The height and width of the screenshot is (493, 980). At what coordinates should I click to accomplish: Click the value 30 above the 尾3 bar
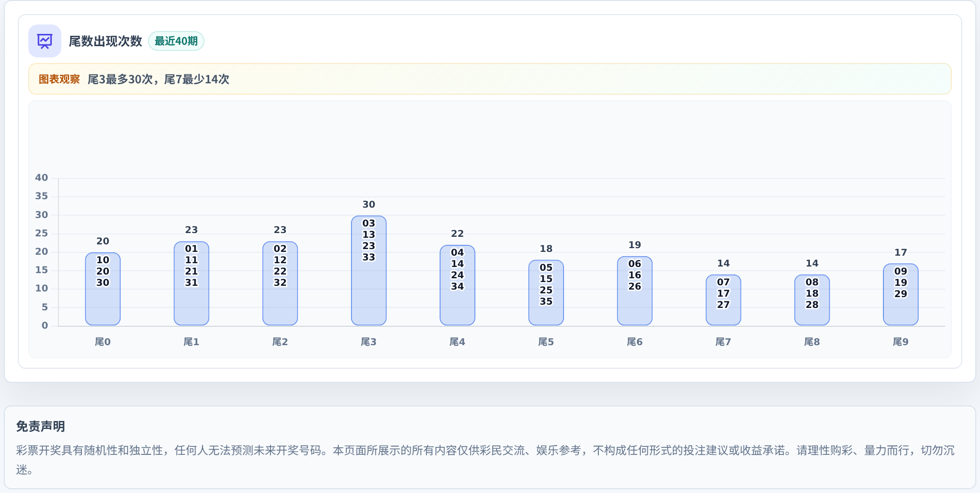point(369,204)
